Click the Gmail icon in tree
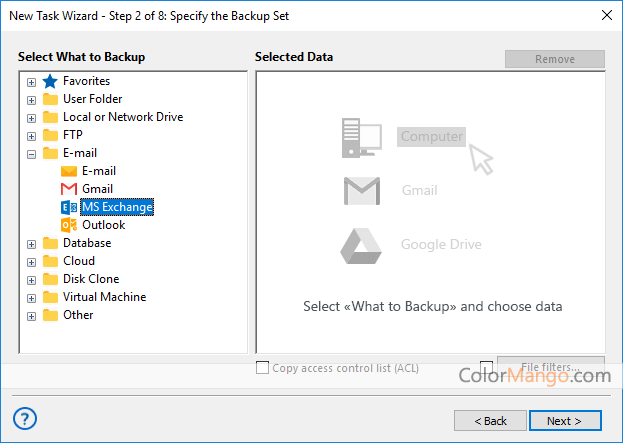623x443 pixels. pos(69,189)
